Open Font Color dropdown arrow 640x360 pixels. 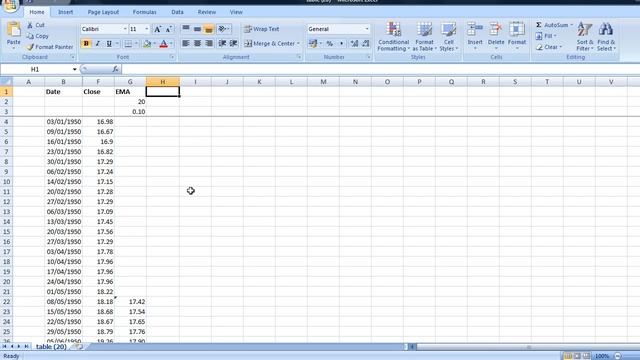click(171, 44)
